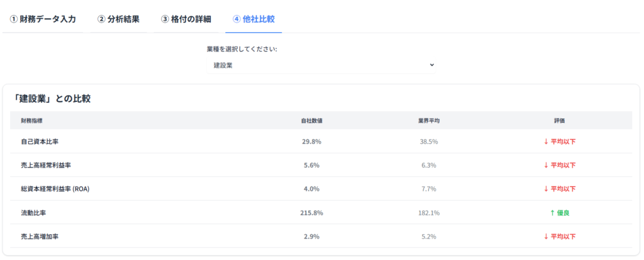
Task: Click the green ↑ 優良 rating
Action: pos(559,213)
